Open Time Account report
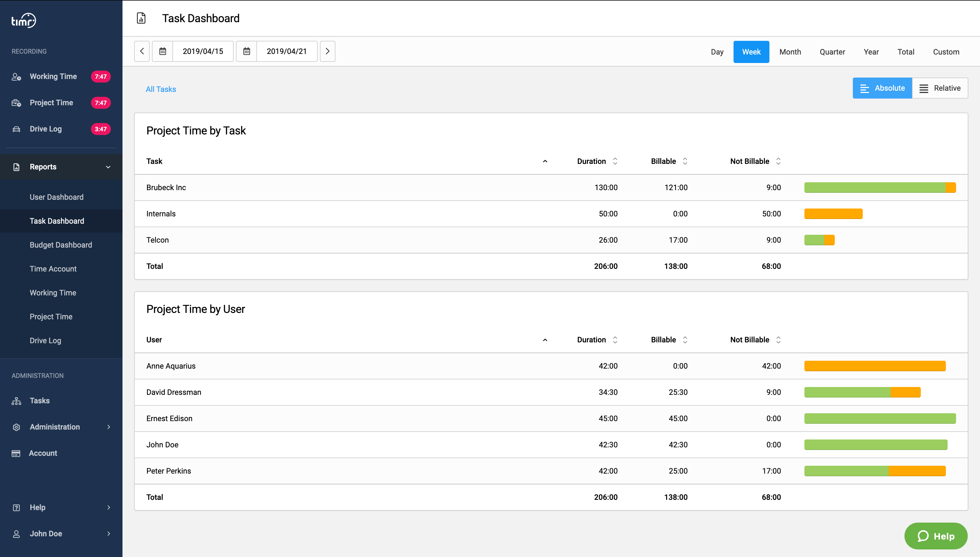Image resolution: width=980 pixels, height=557 pixels. coord(53,269)
